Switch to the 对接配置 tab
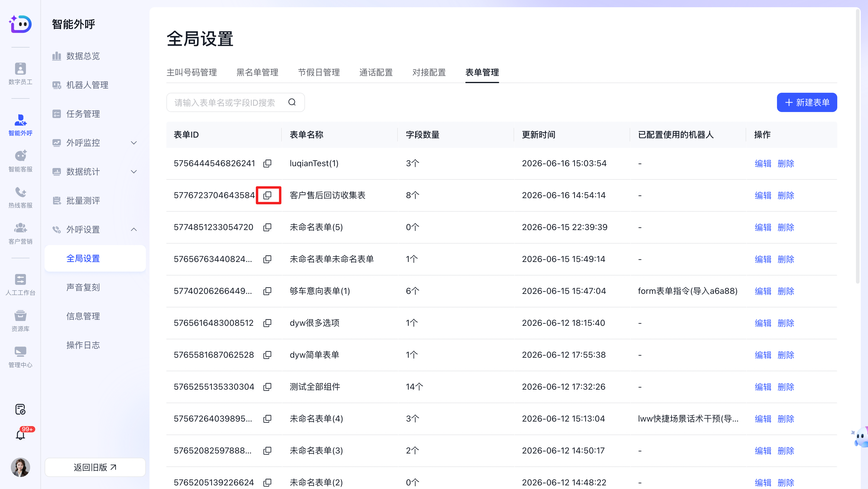868x489 pixels. click(x=429, y=72)
